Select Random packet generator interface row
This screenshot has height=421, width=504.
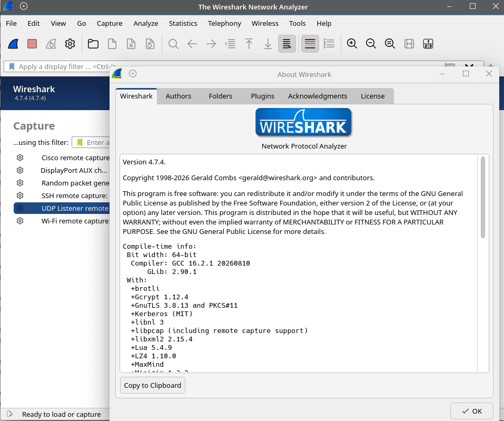point(62,183)
